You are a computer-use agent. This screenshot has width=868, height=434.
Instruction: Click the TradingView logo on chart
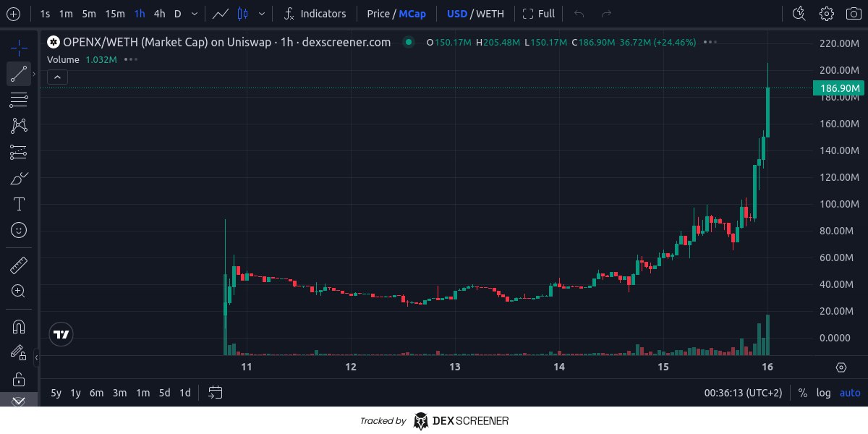click(x=61, y=333)
